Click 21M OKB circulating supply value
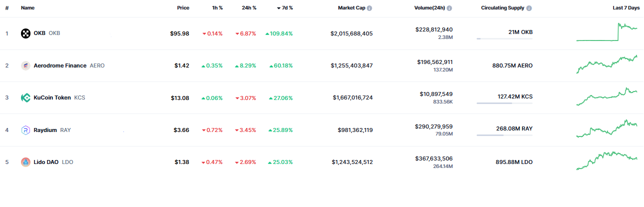Screen dimensions: 644x207 [520, 32]
